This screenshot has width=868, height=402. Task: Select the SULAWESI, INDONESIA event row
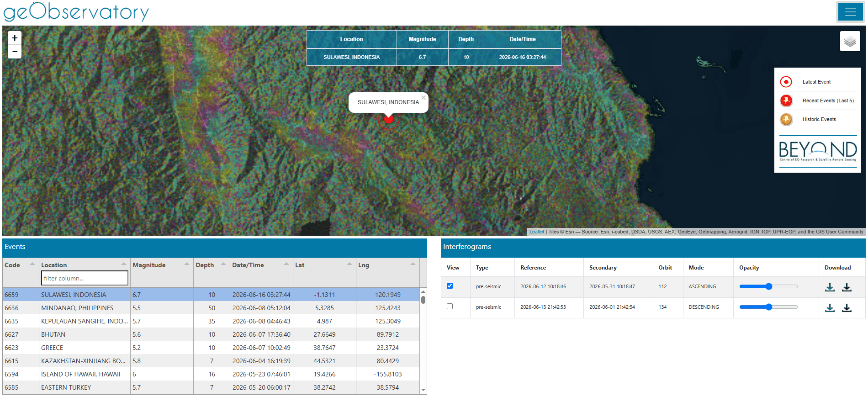coord(211,295)
